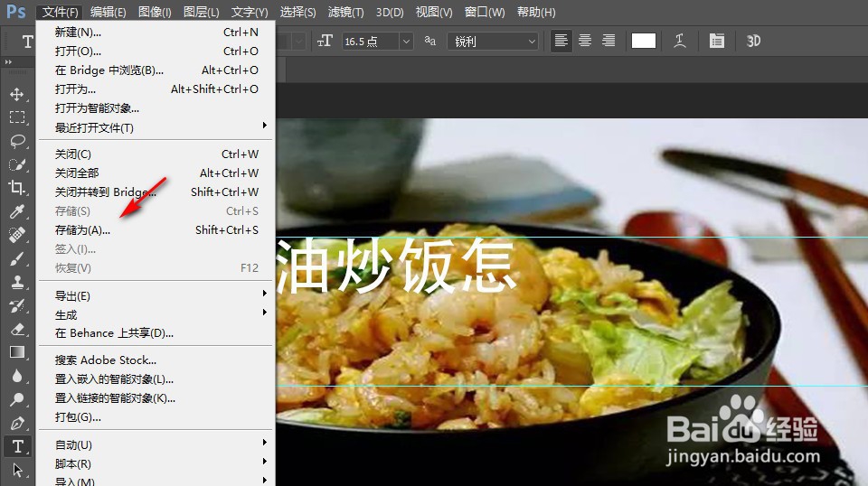868x486 pixels.
Task: Choose 置入嵌入的智能对象(L)...
Action: [x=155, y=379]
